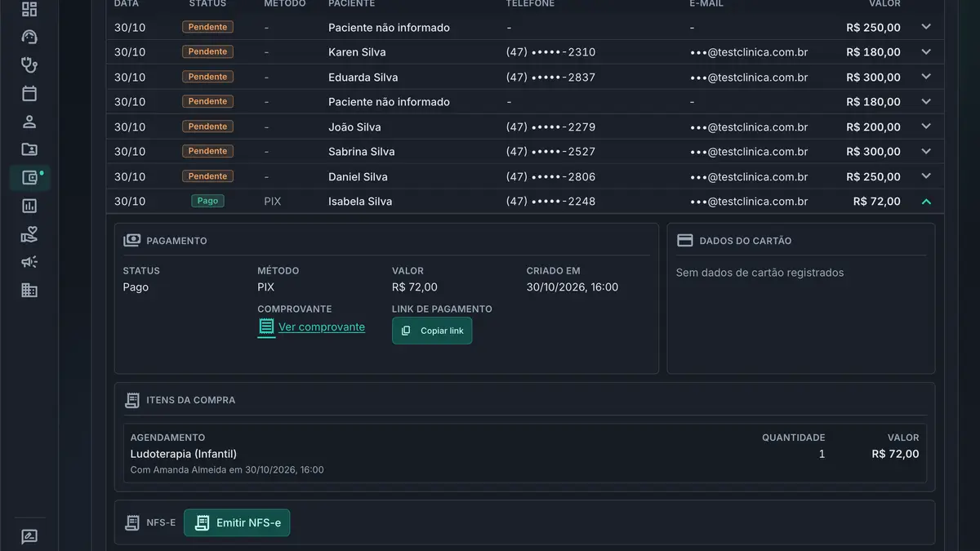Click Karen Silva's masked e-mail address
Screen dimensions: 980x551
point(749,52)
